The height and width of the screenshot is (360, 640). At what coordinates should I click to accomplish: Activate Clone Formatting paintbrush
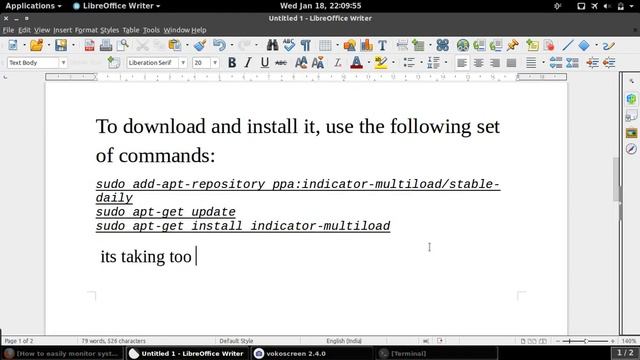point(200,45)
